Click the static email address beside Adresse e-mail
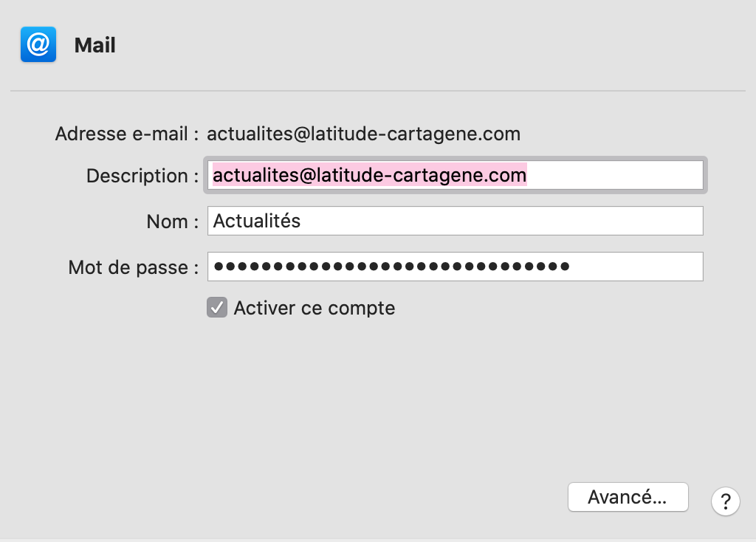756x542 pixels. click(363, 134)
